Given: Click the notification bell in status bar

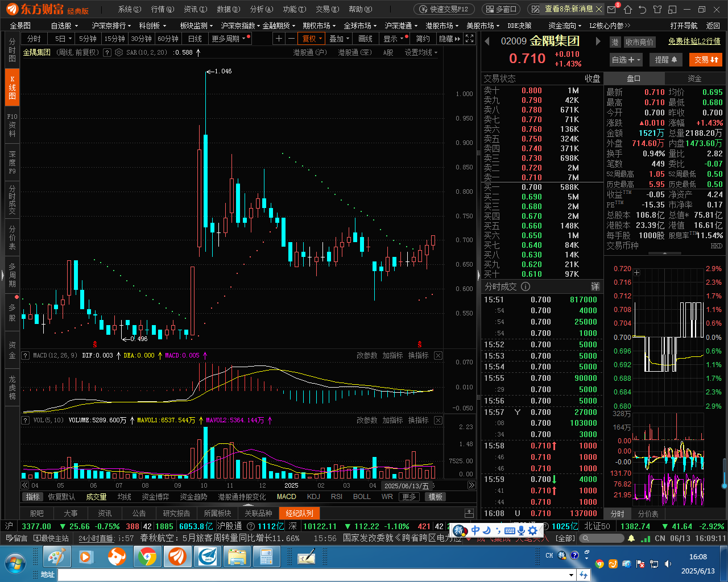Looking at the screenshot, I should click(x=631, y=538).
